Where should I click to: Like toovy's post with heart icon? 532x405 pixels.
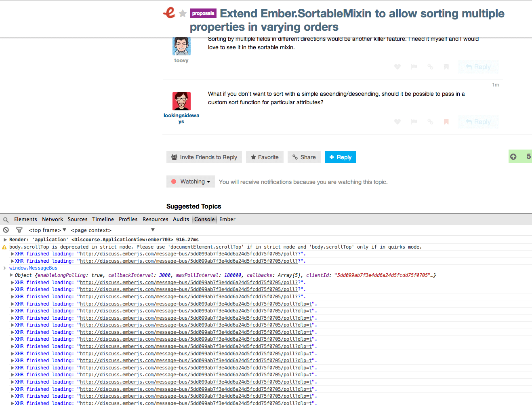(397, 67)
